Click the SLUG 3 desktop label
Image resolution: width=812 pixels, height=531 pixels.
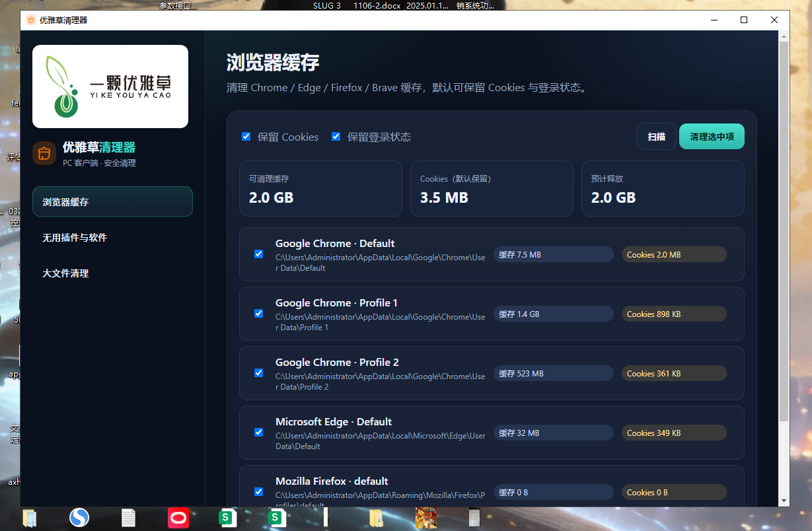coord(327,5)
